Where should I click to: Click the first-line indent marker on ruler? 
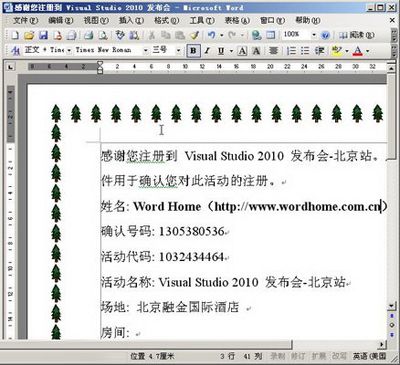[100, 63]
